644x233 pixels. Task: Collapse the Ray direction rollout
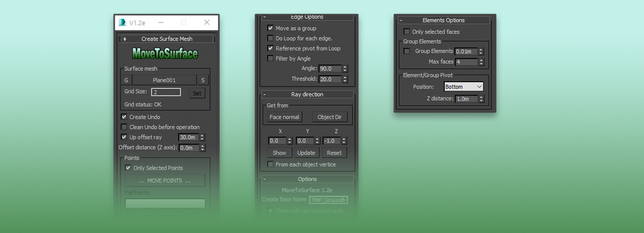(x=307, y=94)
